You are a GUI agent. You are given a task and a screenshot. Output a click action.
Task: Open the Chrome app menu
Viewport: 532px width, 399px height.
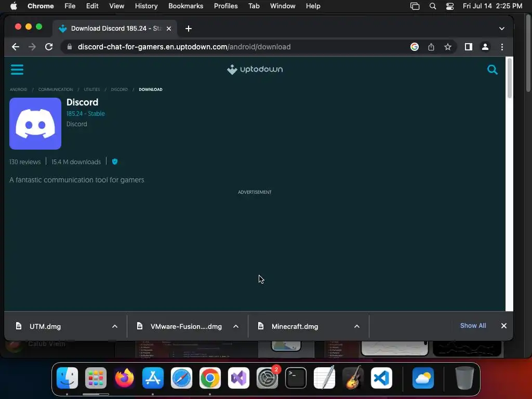pyautogui.click(x=41, y=6)
